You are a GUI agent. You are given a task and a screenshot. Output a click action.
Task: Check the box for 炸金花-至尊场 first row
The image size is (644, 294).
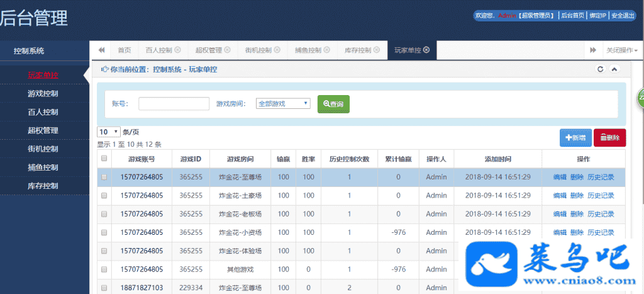click(x=104, y=177)
